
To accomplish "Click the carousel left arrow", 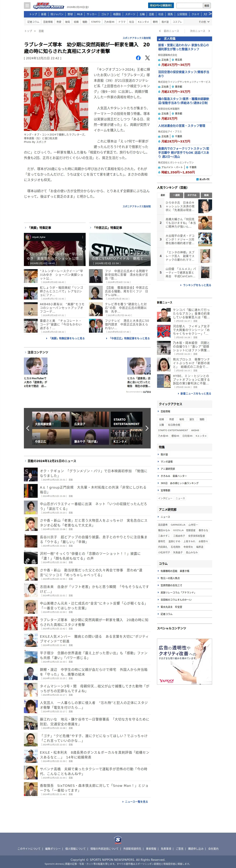I will 28,428.
